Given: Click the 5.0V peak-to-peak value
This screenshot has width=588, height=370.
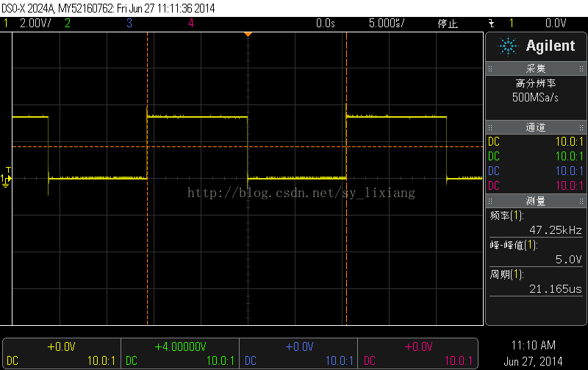Looking at the screenshot, I should point(568,260).
